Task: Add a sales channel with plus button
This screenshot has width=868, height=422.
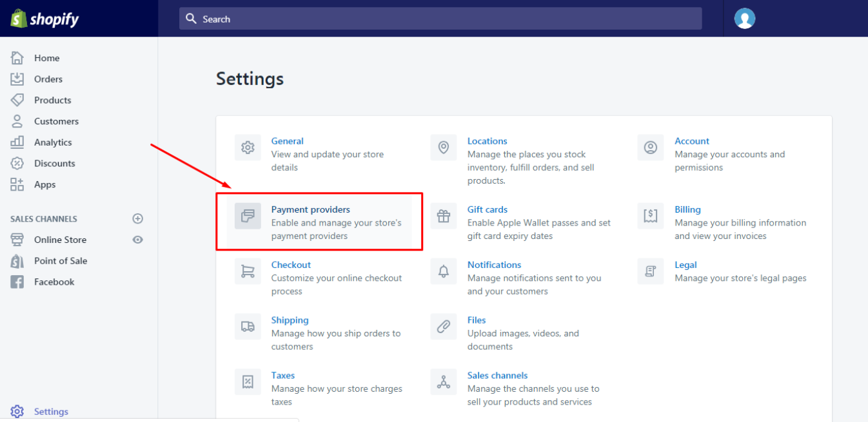Action: pyautogui.click(x=137, y=219)
